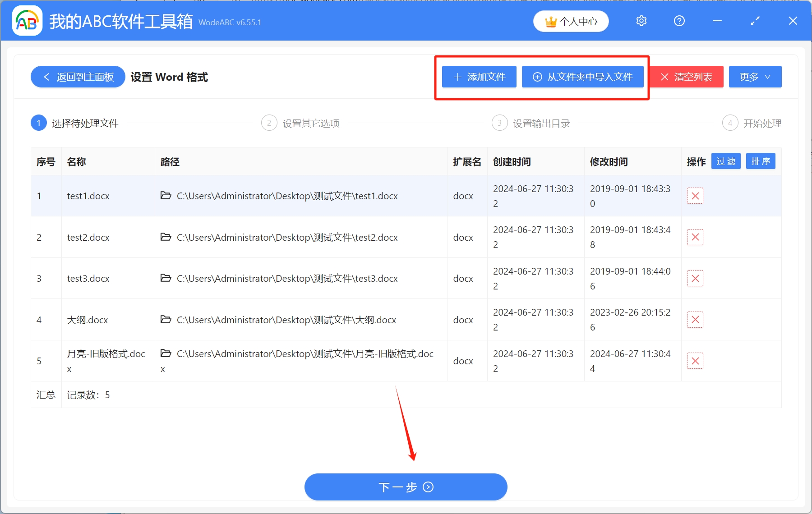Click 添加文件 to add files
812x514 pixels.
[x=479, y=77]
